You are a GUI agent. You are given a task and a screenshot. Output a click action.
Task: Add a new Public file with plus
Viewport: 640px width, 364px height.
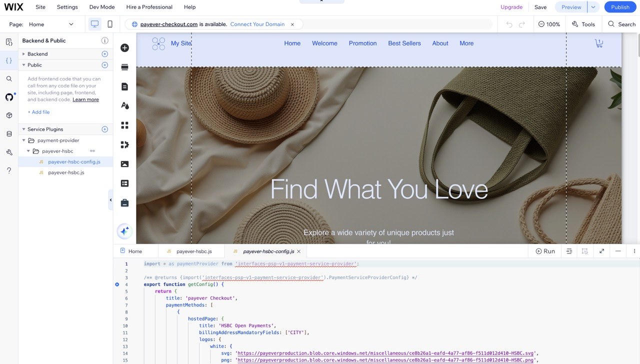pos(105,65)
